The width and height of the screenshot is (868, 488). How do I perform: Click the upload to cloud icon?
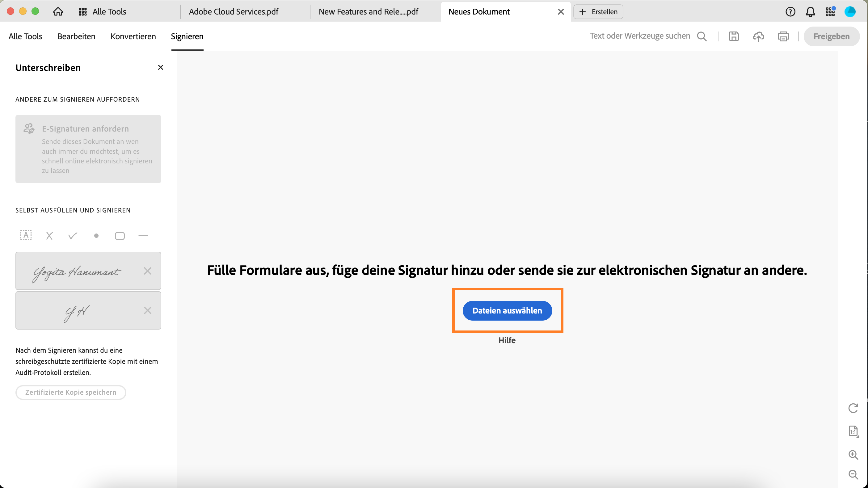pos(758,36)
